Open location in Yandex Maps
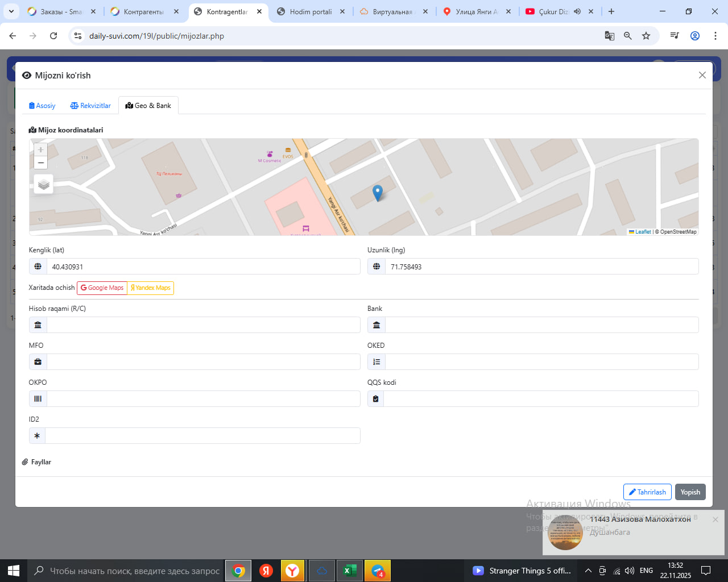 pyautogui.click(x=151, y=288)
